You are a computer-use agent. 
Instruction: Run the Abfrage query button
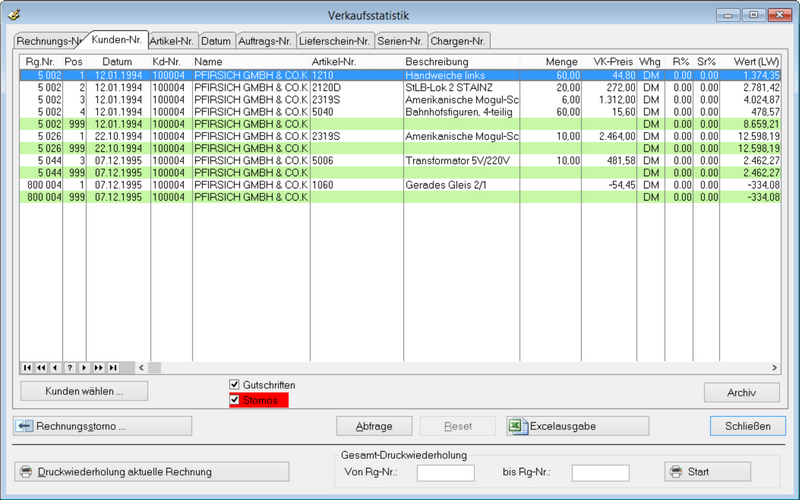374,426
